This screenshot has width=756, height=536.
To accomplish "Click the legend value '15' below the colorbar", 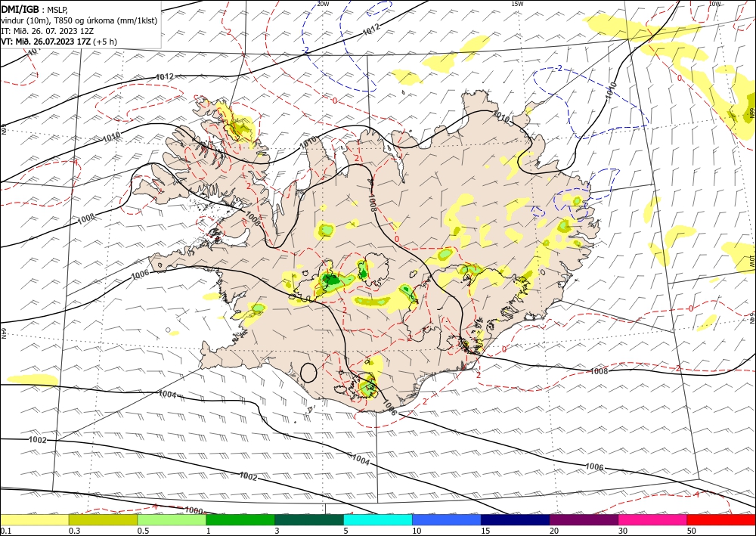I will click(x=485, y=531).
